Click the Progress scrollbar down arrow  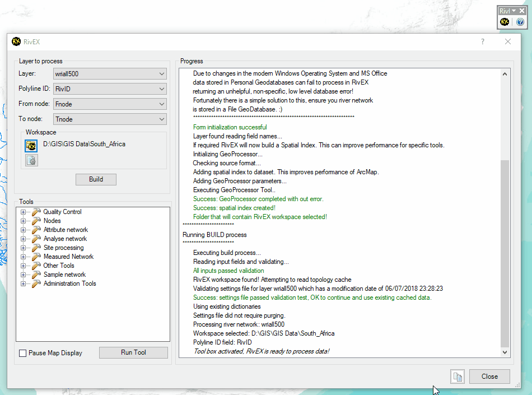pyautogui.click(x=505, y=352)
